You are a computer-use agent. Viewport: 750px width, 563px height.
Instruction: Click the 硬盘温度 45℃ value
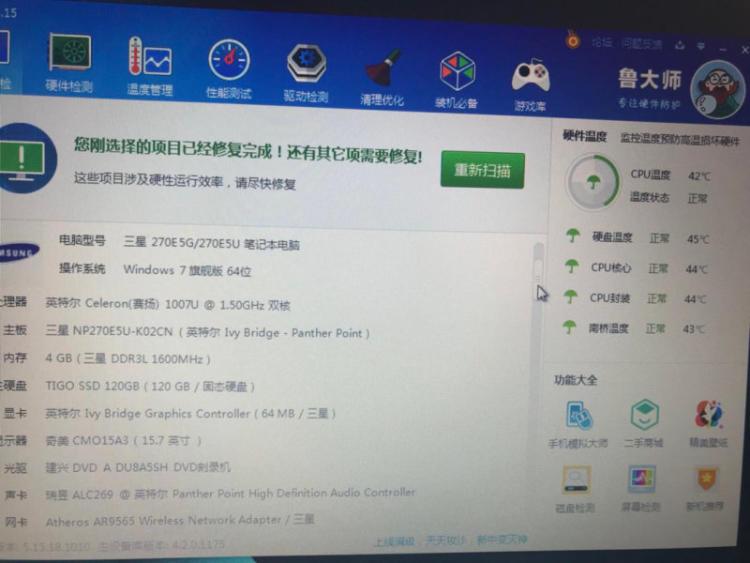[698, 239]
